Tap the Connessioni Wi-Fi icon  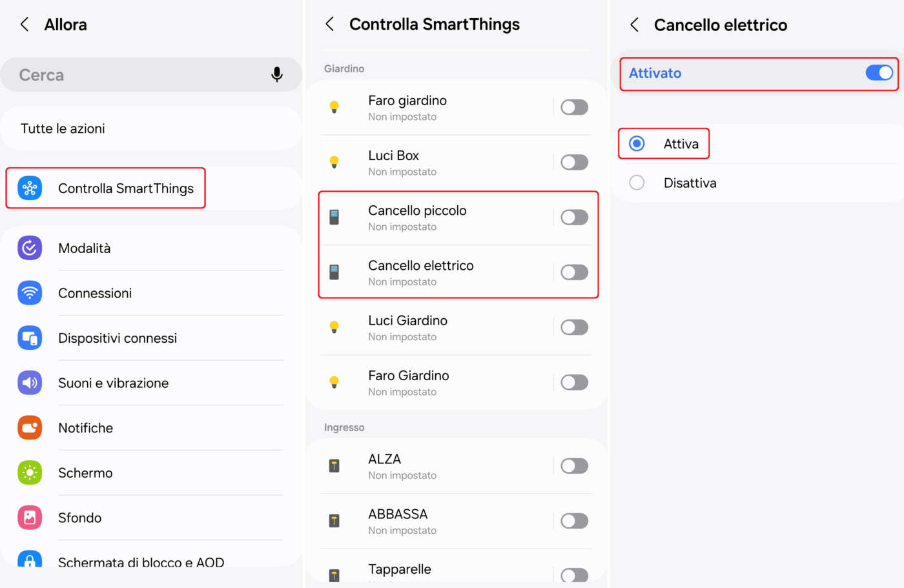pyautogui.click(x=30, y=293)
